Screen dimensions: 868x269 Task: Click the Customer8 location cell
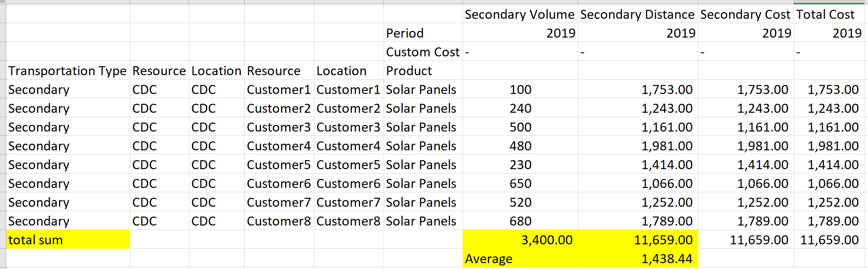[348, 221]
